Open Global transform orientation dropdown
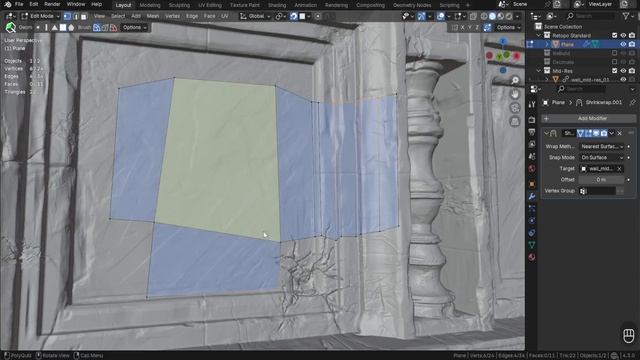The image size is (640, 360). [x=255, y=16]
